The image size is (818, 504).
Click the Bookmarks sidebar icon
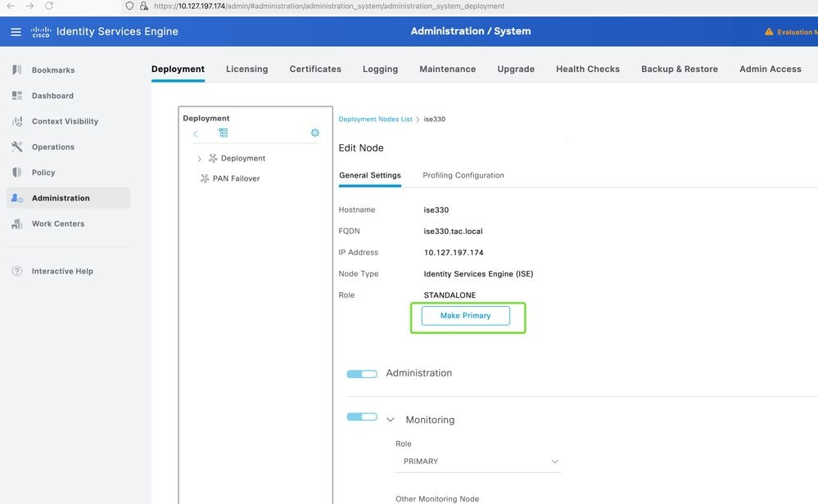coord(17,70)
